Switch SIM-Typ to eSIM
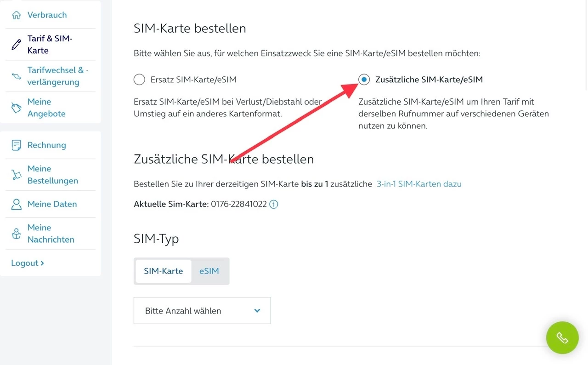This screenshot has height=365, width=588. pyautogui.click(x=209, y=271)
